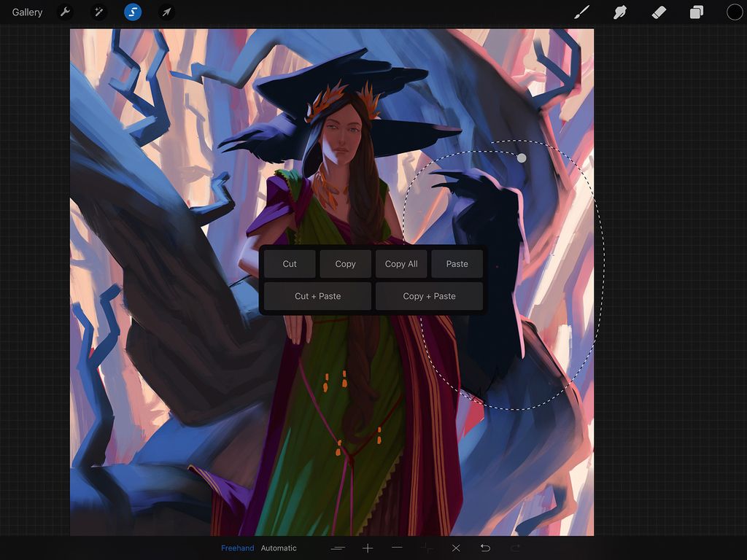
Task: Open the Layers panel
Action: pos(696,12)
